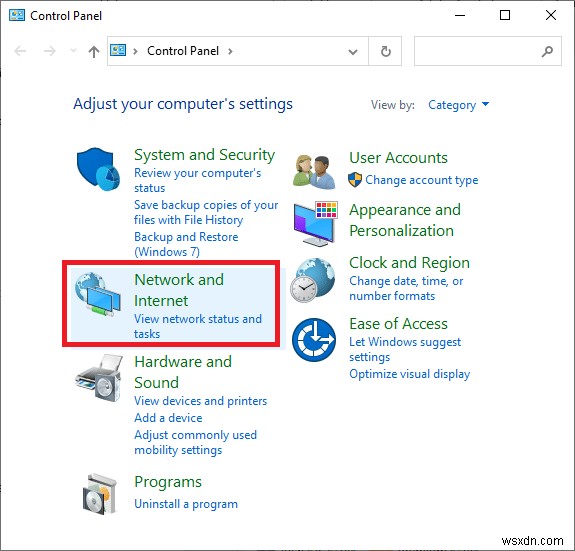Expand the chevron after Control Panel in the address bar
This screenshot has height=551, width=575.
coord(230,51)
